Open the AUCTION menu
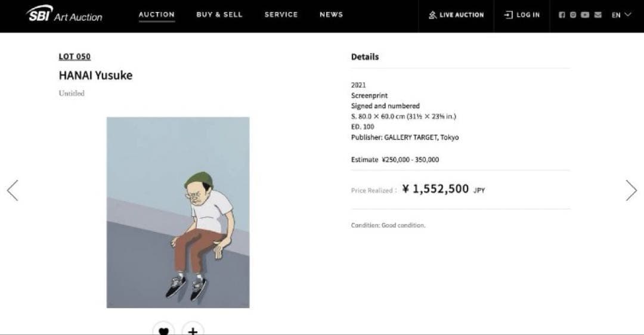 point(157,15)
